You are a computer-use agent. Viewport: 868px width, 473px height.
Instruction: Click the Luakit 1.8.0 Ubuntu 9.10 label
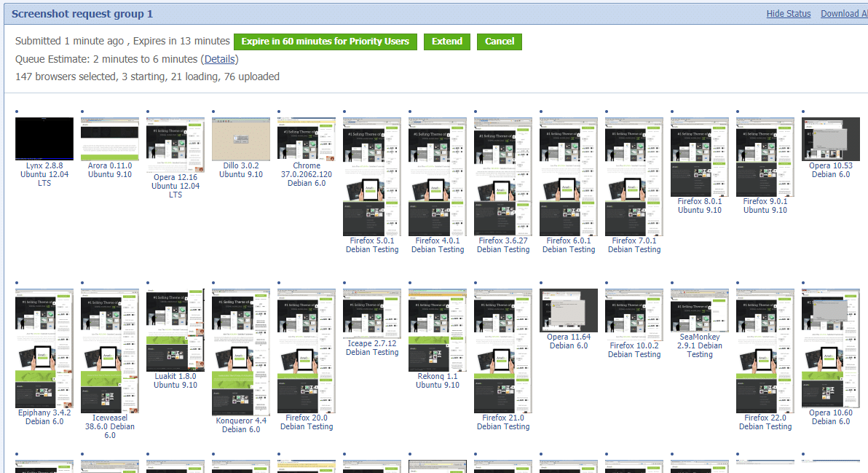pyautogui.click(x=175, y=380)
